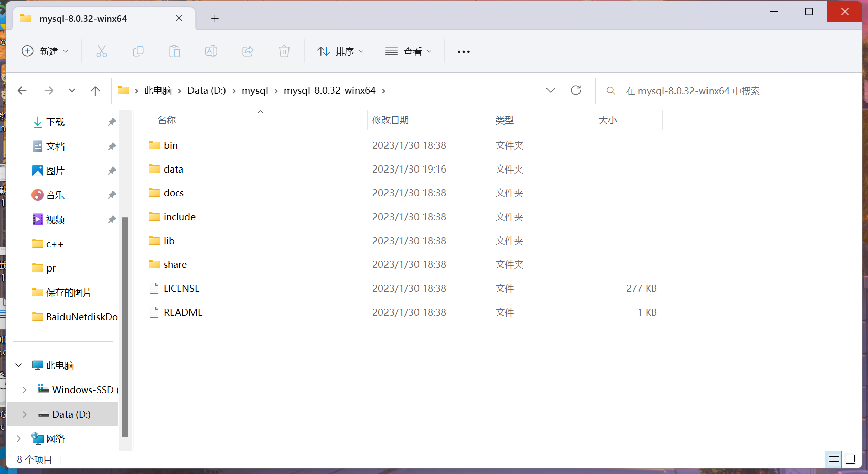Select the mysql-8.0.32-winx64 tab
This screenshot has height=474, width=868.
(x=104, y=19)
